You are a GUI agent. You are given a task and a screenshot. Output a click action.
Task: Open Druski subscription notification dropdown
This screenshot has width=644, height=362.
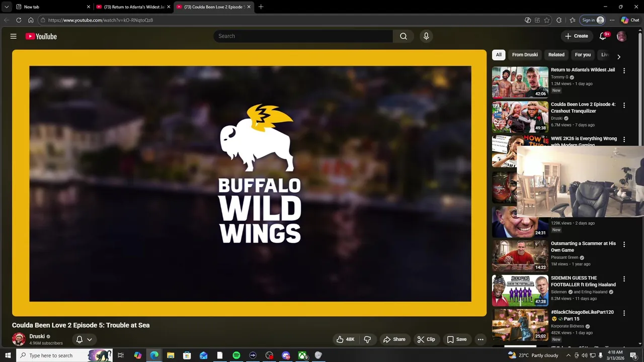(x=84, y=339)
